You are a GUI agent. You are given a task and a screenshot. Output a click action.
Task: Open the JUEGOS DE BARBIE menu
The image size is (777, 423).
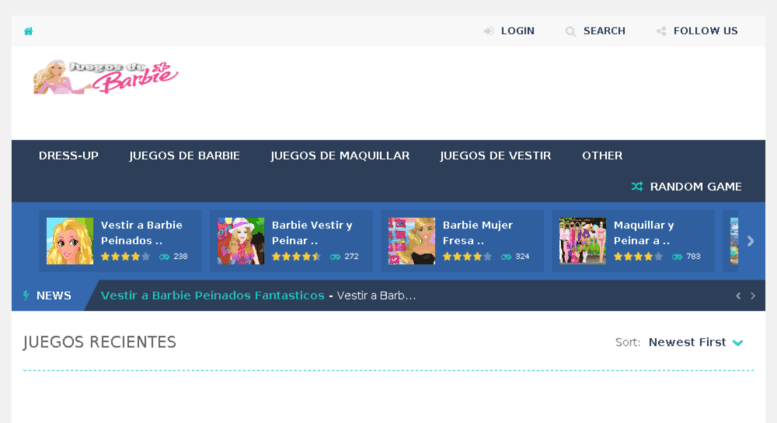184,156
